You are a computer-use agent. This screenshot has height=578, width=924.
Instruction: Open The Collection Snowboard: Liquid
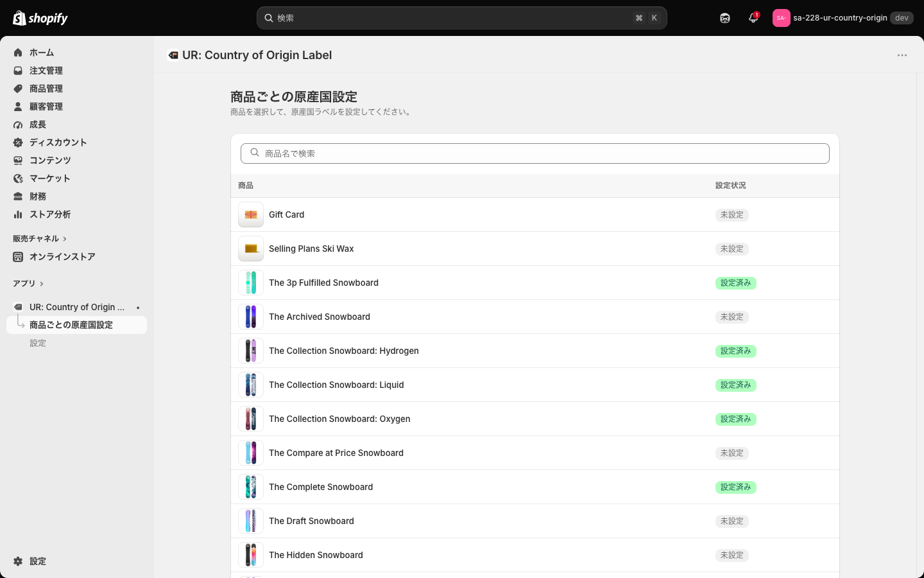pos(535,385)
